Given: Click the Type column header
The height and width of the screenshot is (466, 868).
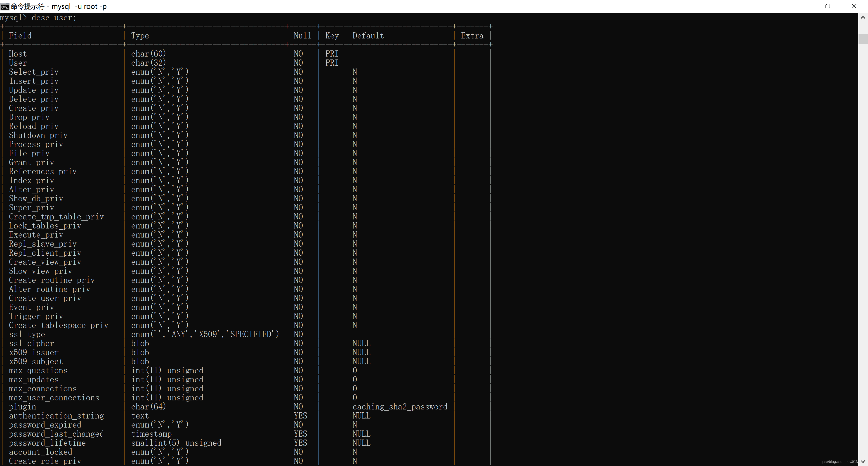Looking at the screenshot, I should point(140,36).
